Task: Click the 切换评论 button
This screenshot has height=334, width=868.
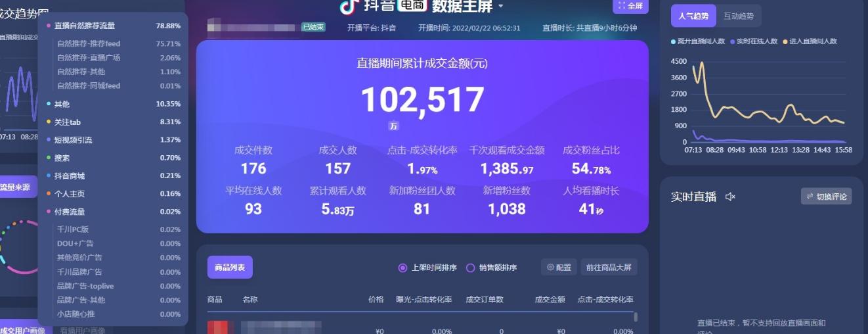Action: pyautogui.click(x=826, y=196)
